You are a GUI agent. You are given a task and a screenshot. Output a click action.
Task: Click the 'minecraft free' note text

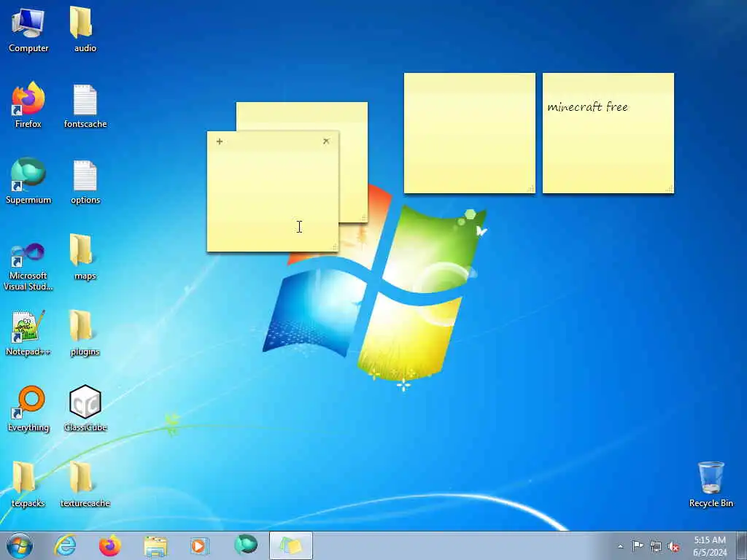point(587,106)
